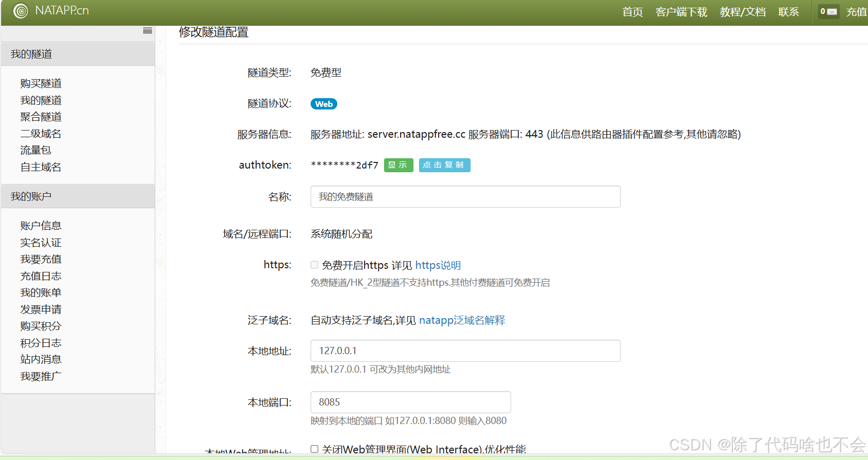
Task: Open 教程/文档 in top navigation
Action: 743,12
